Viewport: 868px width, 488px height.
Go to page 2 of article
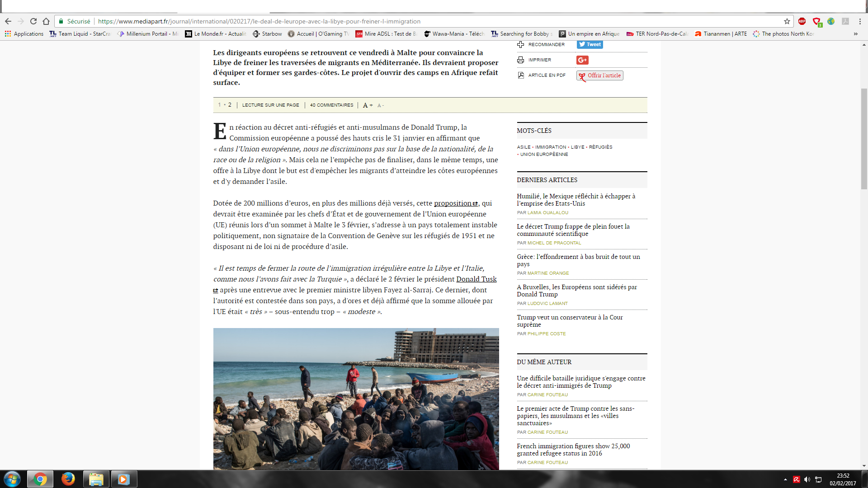pos(230,105)
